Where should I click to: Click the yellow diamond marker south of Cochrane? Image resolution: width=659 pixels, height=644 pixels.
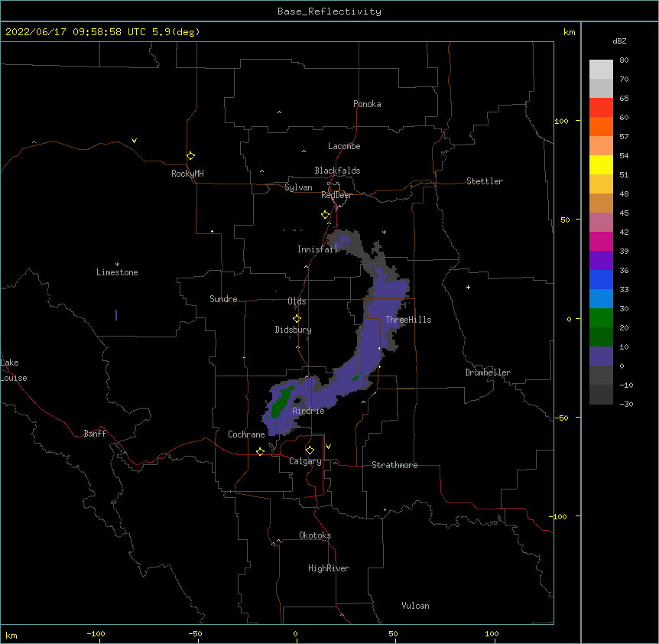pos(260,451)
